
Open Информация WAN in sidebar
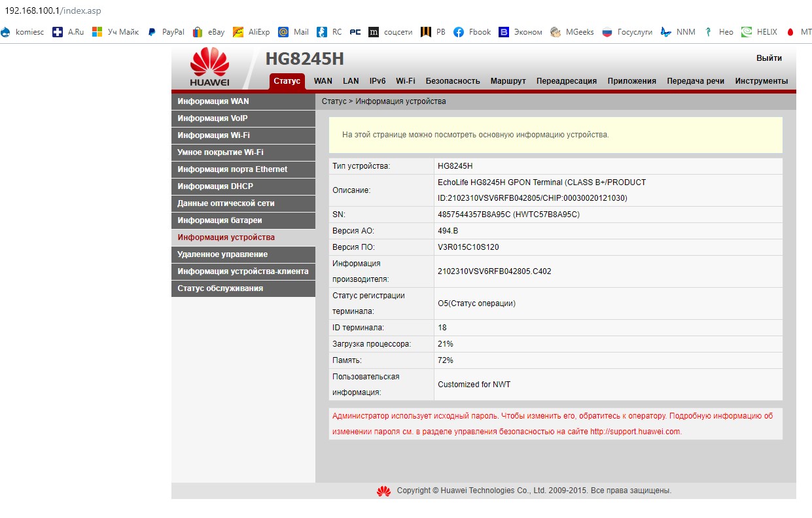243,101
